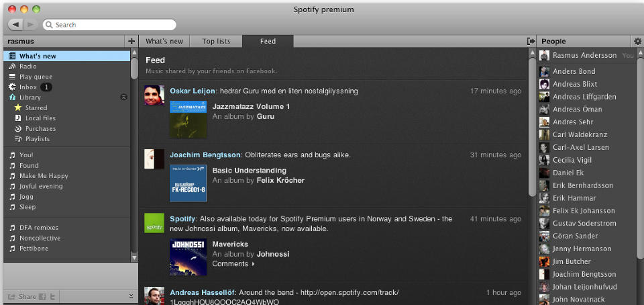Share to Twitter via the Twitter icon

pyautogui.click(x=52, y=296)
